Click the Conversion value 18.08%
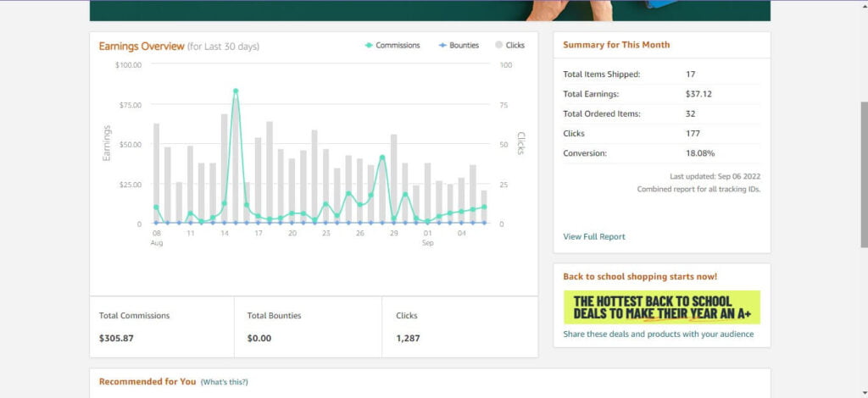868x398 pixels. pyautogui.click(x=699, y=153)
